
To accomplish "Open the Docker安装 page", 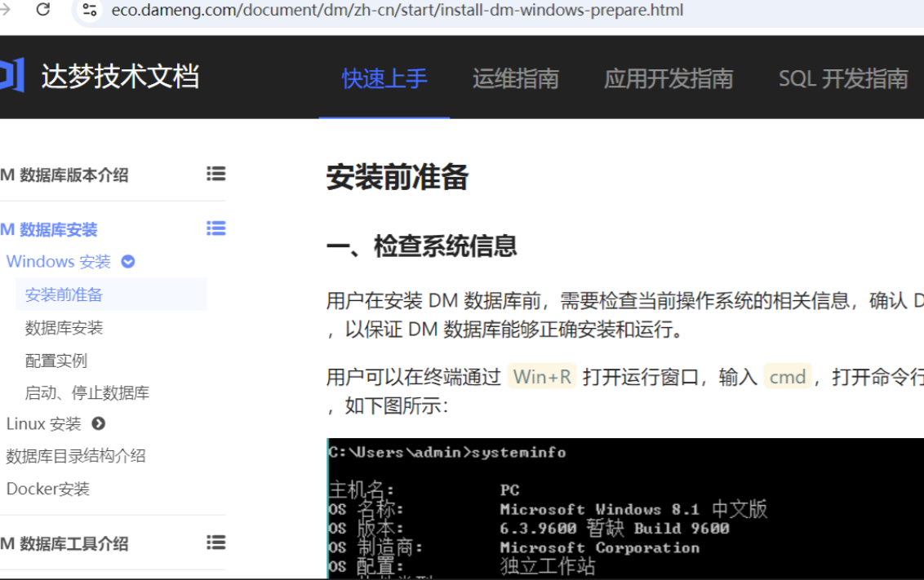I will click(48, 489).
